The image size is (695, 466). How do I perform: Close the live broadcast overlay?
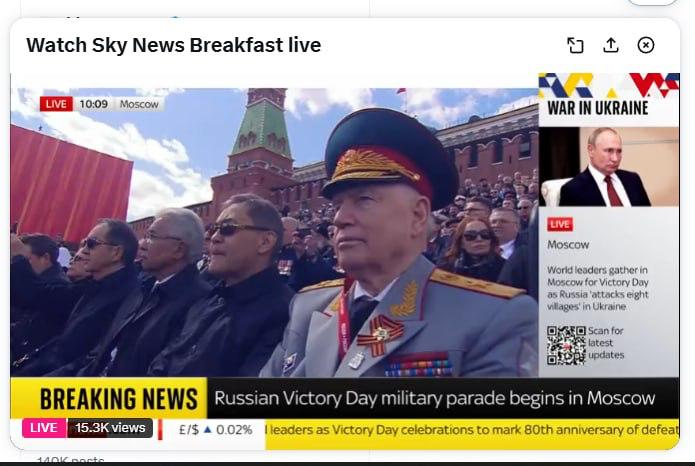(646, 45)
